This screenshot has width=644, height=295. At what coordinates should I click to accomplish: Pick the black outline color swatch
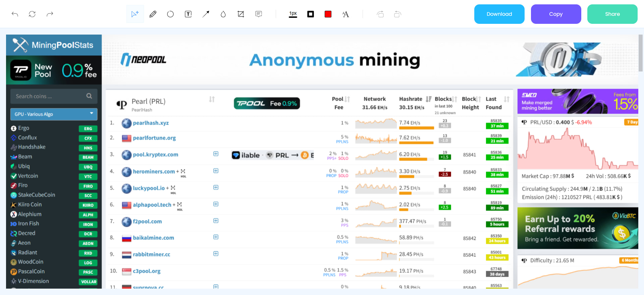tap(311, 14)
